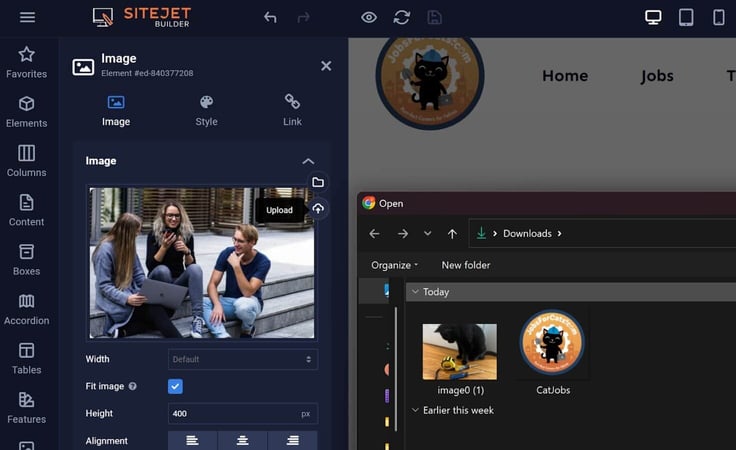Open Features in the sidebar
736x450 pixels.
[27, 407]
